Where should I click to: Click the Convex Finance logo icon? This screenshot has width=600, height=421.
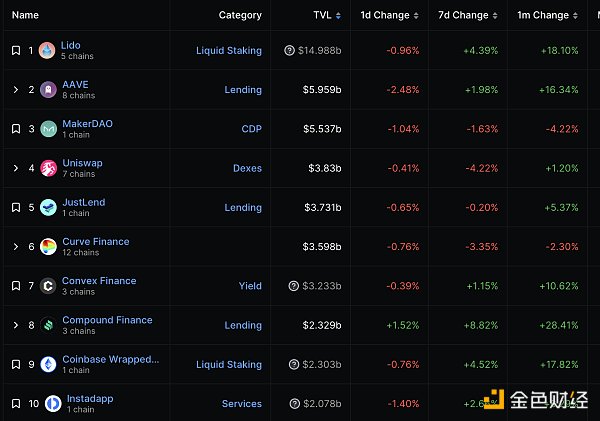point(47,286)
